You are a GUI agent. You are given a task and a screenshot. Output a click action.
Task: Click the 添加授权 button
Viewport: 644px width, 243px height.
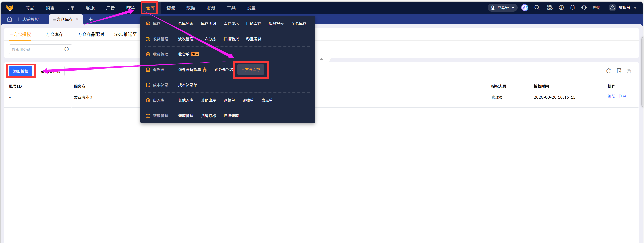(x=21, y=71)
